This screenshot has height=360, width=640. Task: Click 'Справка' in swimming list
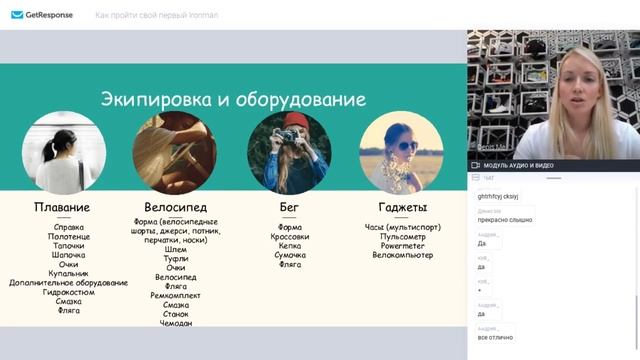[x=69, y=227]
